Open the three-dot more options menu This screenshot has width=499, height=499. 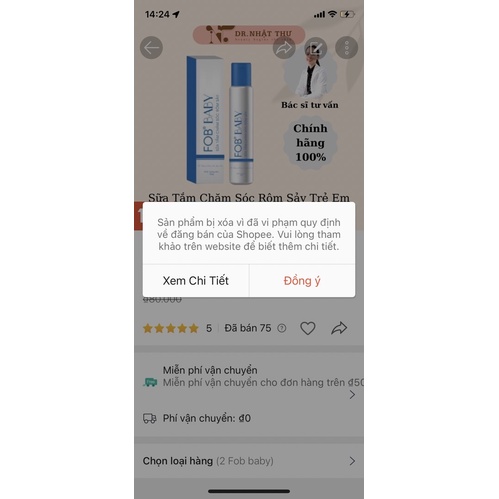point(347,48)
